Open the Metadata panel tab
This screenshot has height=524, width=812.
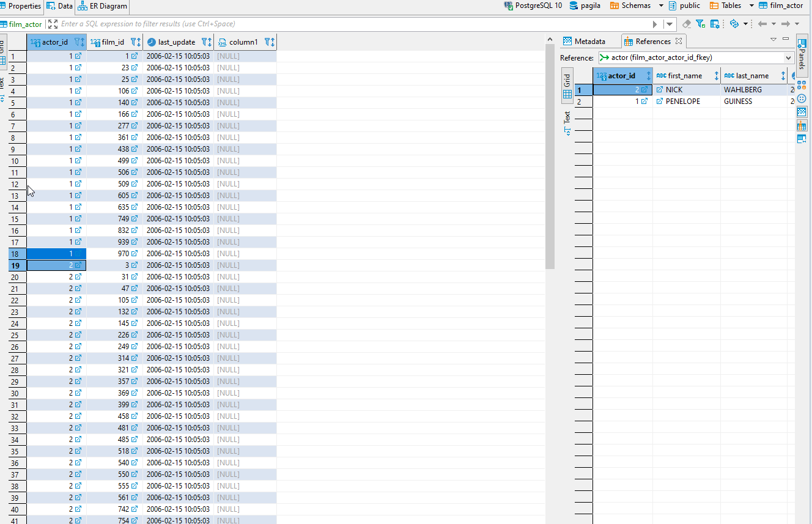(584, 41)
